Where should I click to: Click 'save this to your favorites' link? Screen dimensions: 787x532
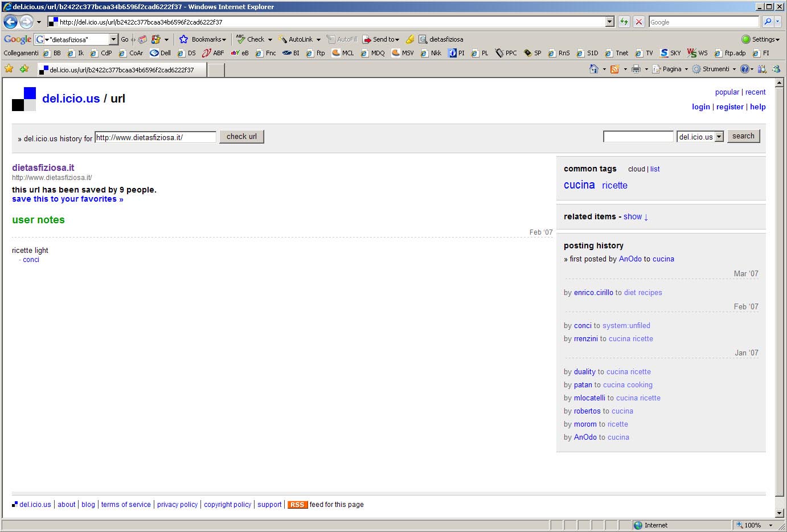[68, 199]
